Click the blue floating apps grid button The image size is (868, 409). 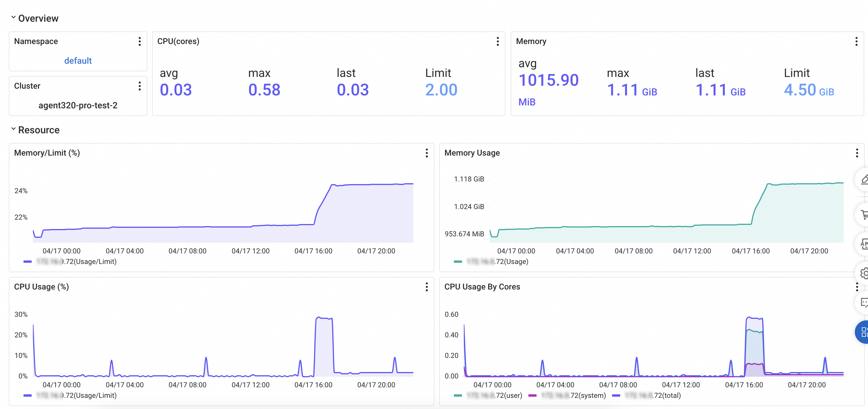point(863,332)
